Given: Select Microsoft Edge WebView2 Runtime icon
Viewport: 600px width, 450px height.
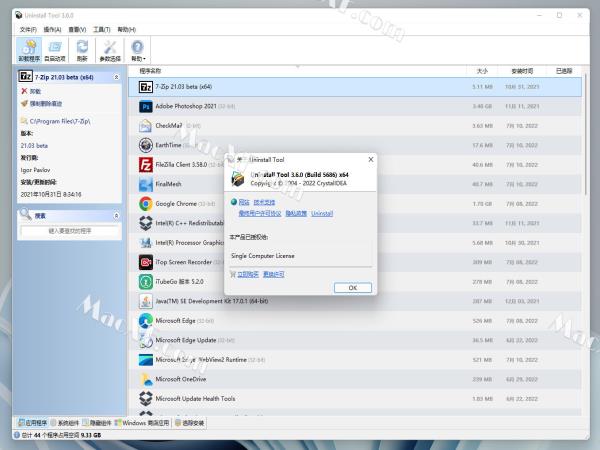Looking at the screenshot, I should point(146,360).
